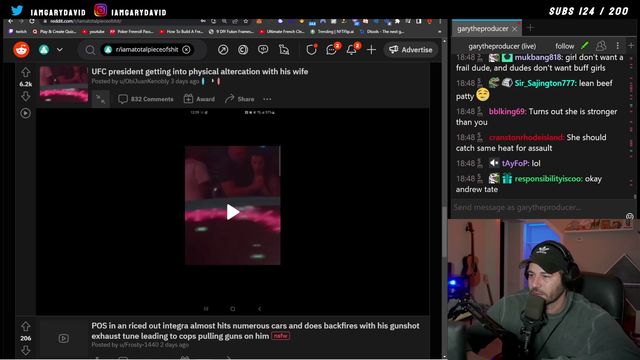The width and height of the screenshot is (640, 360).
Task: Create a new post with plus icon
Action: 371,50
